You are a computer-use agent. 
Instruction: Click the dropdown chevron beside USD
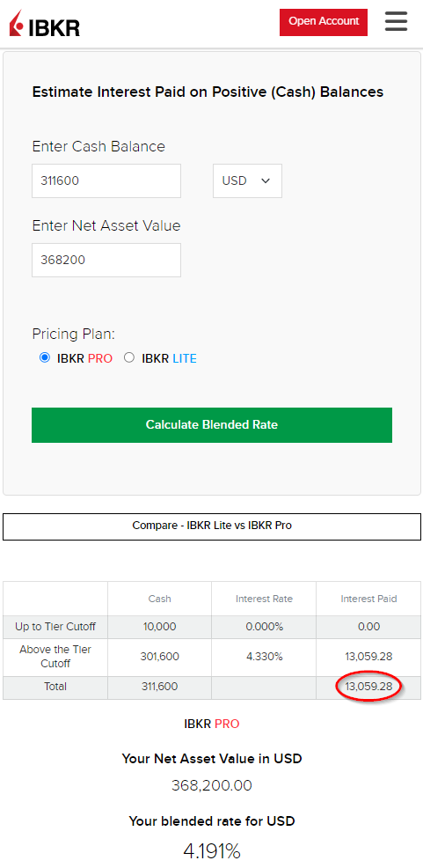click(266, 181)
